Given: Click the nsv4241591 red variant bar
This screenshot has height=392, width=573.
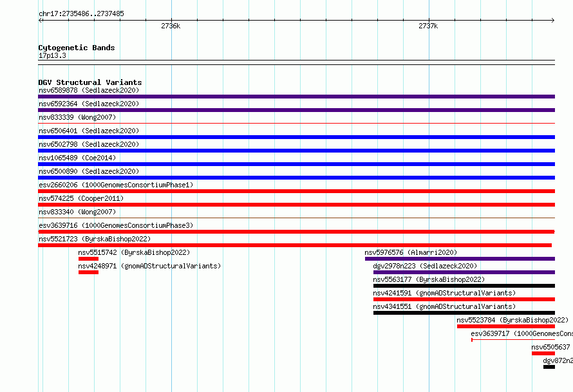Looking at the screenshot, I should [x=464, y=299].
